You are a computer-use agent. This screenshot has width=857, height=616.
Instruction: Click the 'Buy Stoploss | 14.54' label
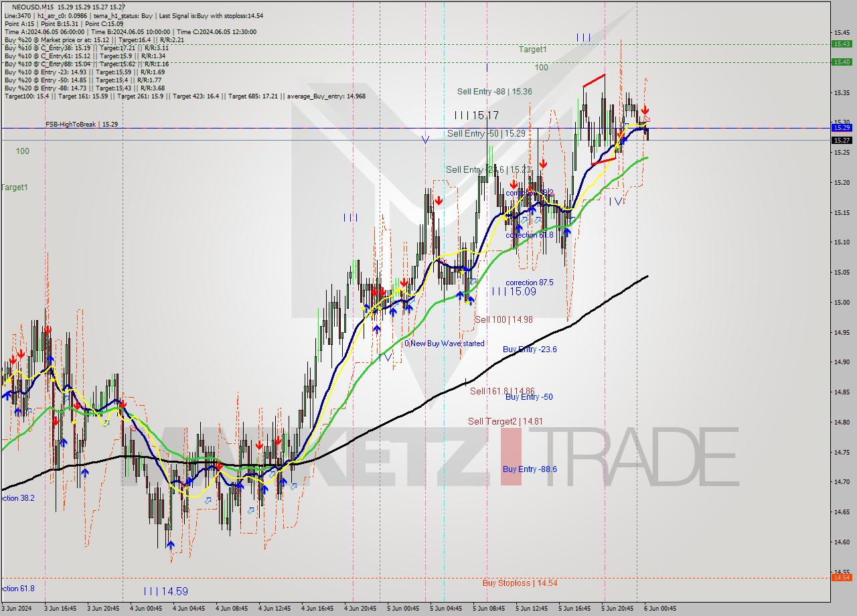pos(520,583)
